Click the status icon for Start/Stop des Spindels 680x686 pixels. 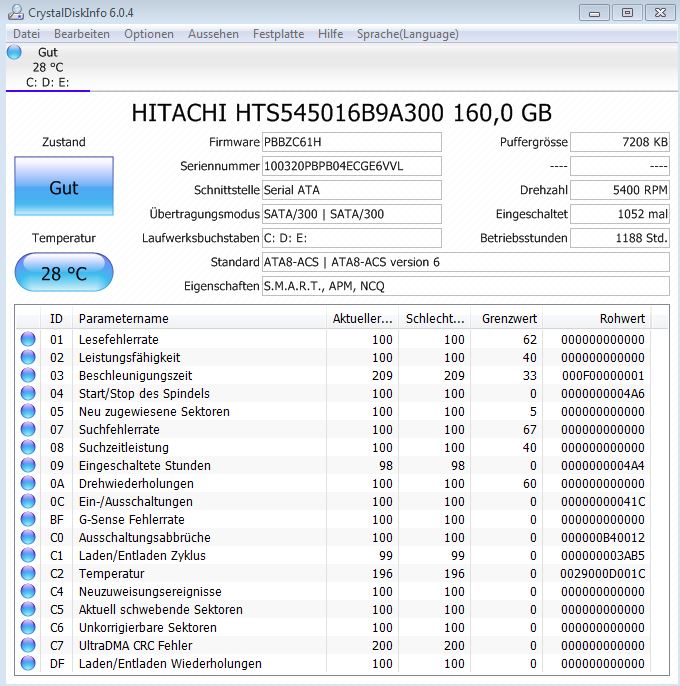pyautogui.click(x=28, y=393)
